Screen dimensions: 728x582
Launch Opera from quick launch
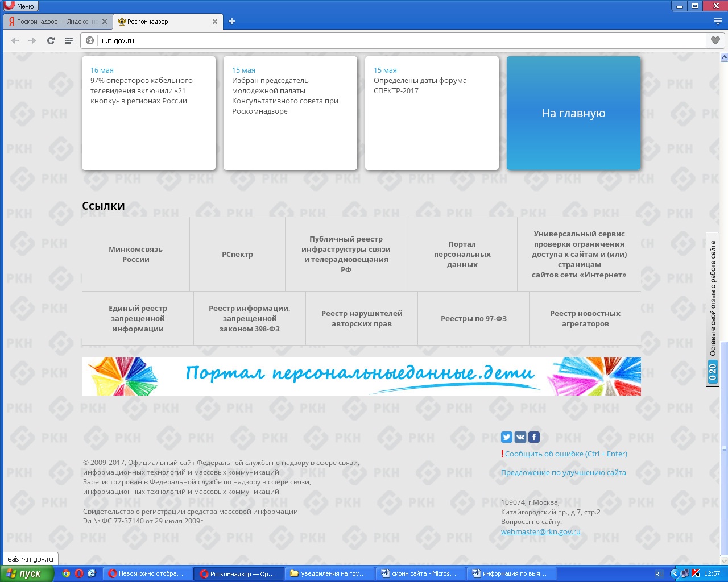click(79, 573)
